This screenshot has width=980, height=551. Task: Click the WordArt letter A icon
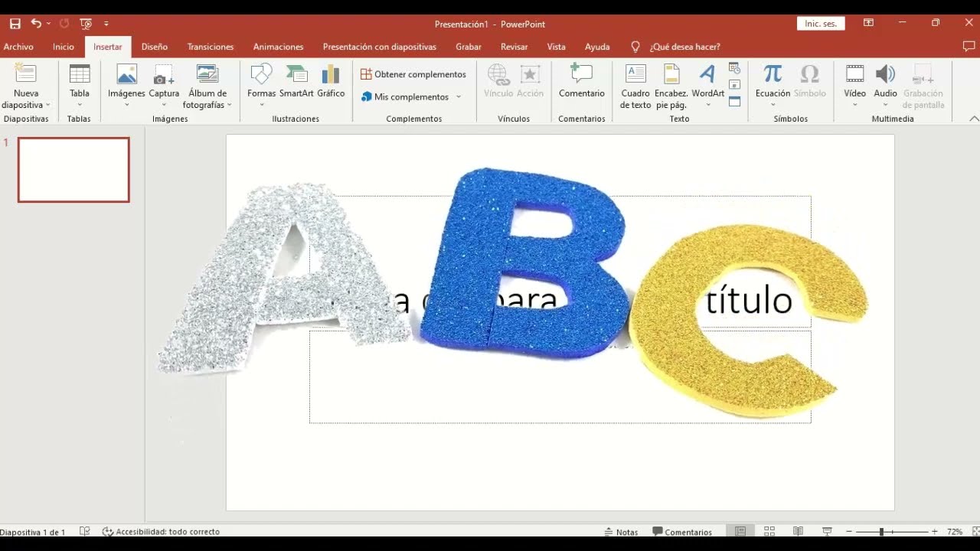pos(707,74)
